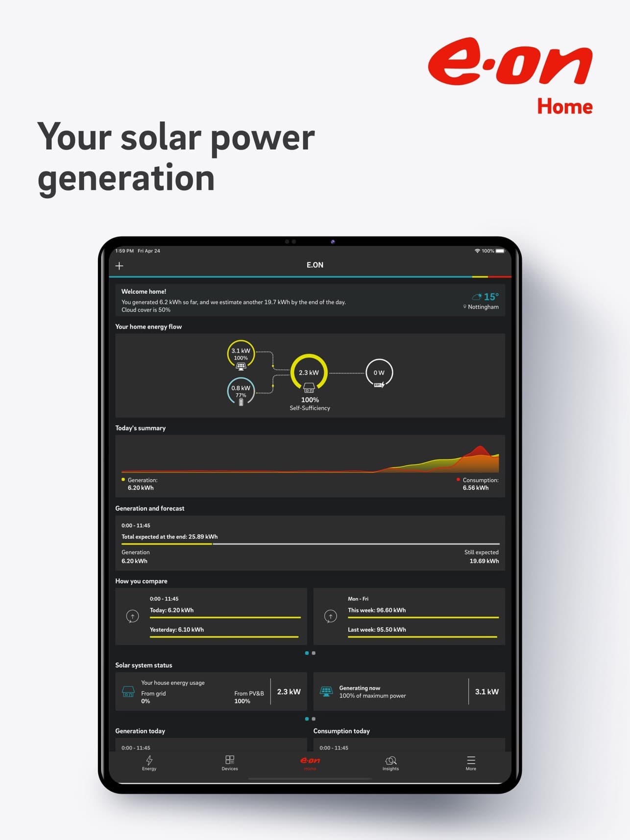Open the house energy usage 2.3 kW card
This screenshot has height=840, width=630.
click(x=211, y=691)
